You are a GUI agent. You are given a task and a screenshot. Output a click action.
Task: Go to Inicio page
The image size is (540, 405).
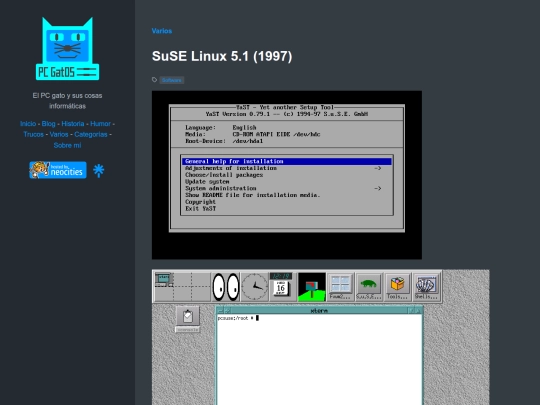[x=28, y=124]
